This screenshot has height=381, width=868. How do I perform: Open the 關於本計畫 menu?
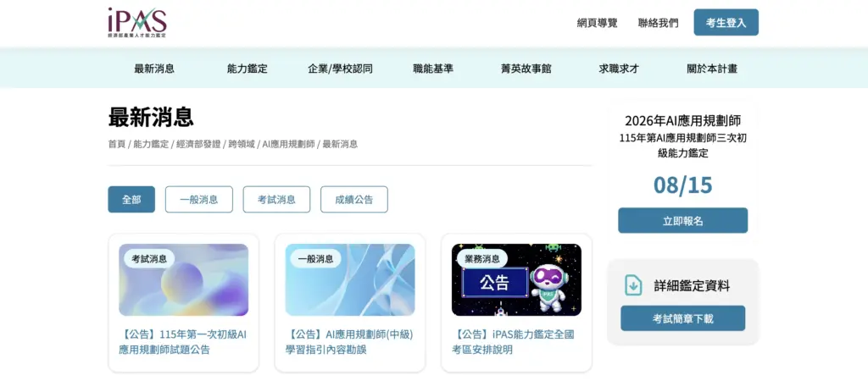pos(712,69)
